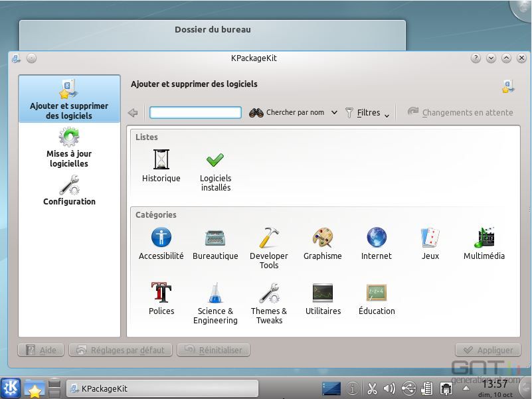Image resolution: width=532 pixels, height=399 pixels.
Task: Open the Klipper scissors tray icon
Action: click(372, 388)
